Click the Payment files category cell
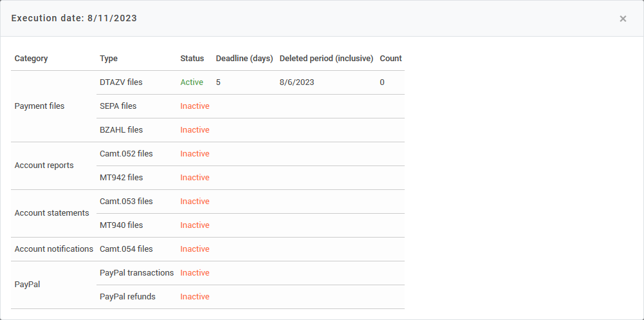 point(39,106)
